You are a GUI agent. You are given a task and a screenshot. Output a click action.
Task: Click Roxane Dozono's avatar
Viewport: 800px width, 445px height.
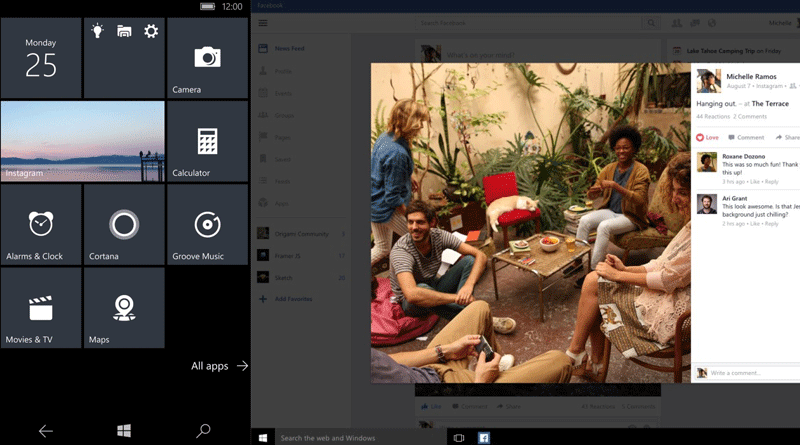pos(707,162)
